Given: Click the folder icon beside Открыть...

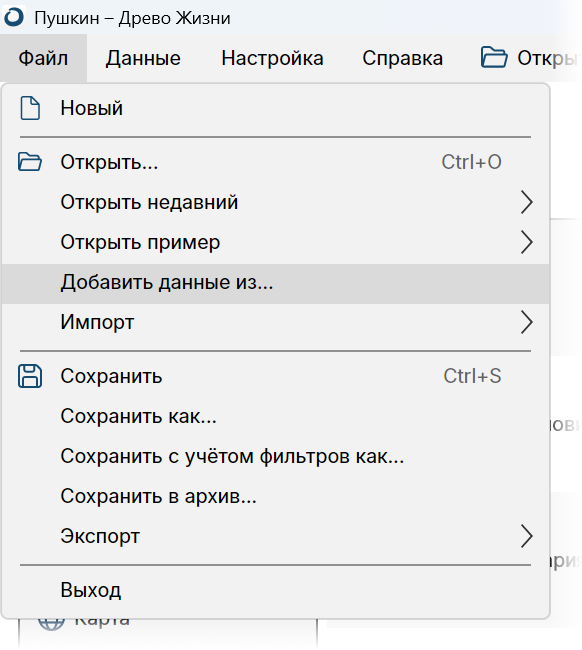Looking at the screenshot, I should (30, 162).
